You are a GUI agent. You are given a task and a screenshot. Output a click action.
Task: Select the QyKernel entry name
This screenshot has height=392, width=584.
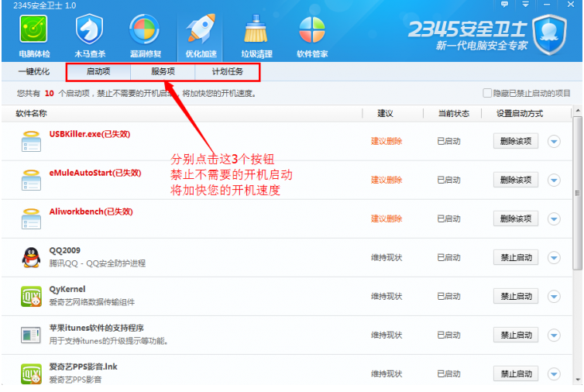tap(67, 289)
